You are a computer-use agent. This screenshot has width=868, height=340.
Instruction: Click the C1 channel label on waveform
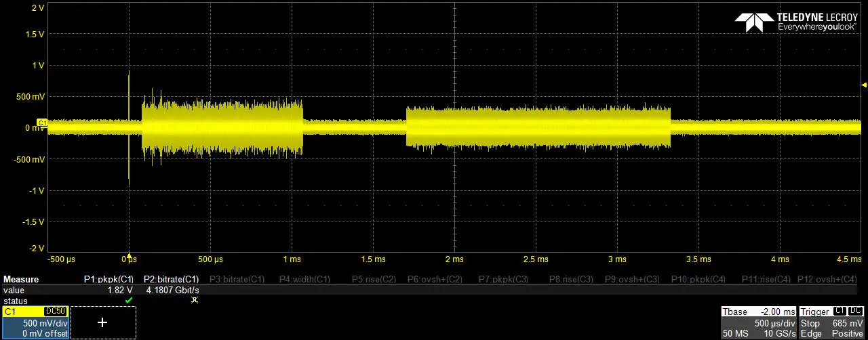(x=42, y=123)
